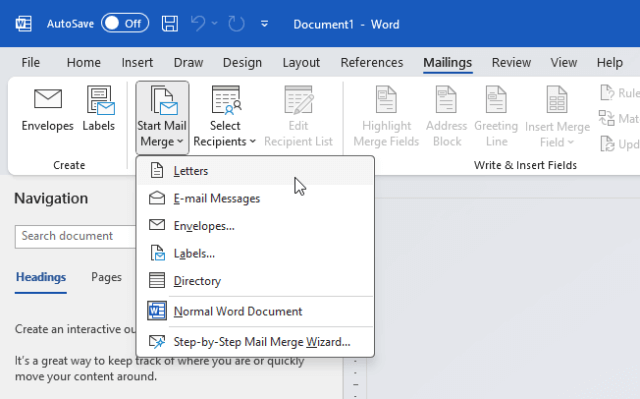
Task: Collapse the Start Mail Merge dropdown button
Action: 162,117
